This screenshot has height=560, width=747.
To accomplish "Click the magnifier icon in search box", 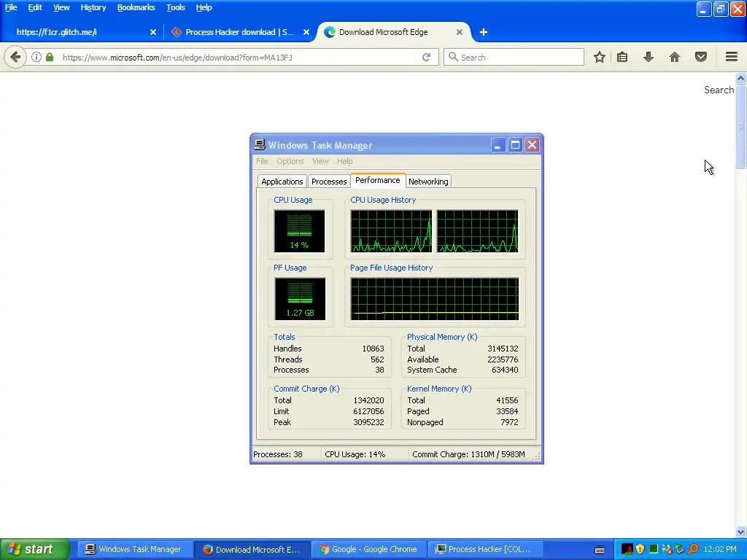I will [453, 57].
